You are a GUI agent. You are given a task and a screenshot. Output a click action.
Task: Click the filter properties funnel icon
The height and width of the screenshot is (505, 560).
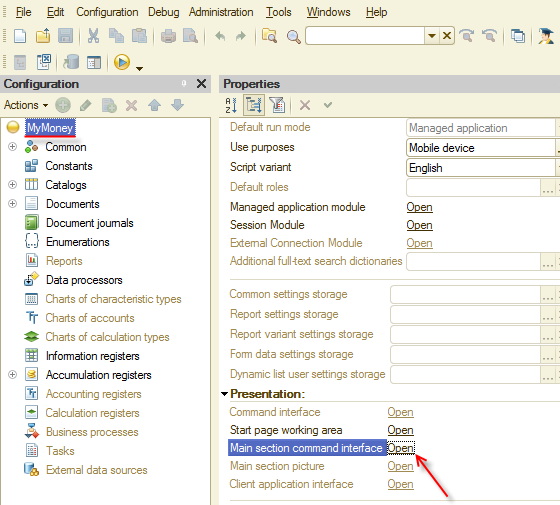tap(277, 105)
